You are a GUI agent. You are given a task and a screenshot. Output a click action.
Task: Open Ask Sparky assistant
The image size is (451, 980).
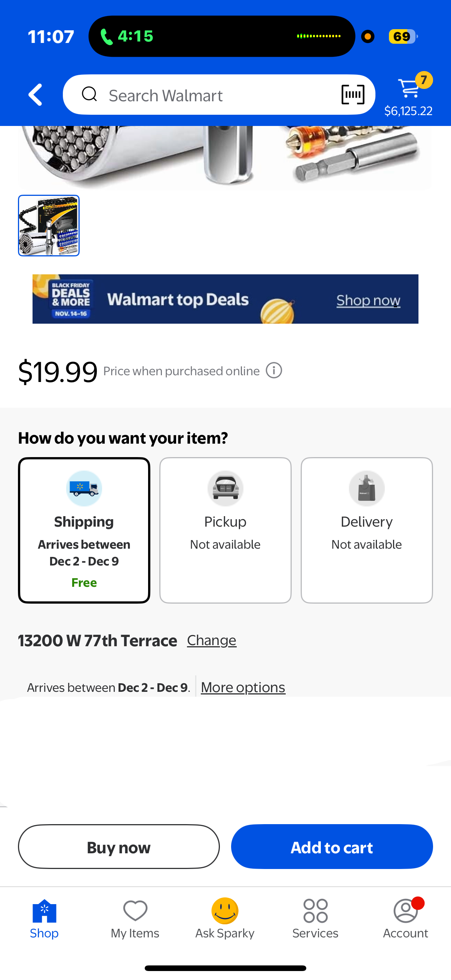(225, 918)
